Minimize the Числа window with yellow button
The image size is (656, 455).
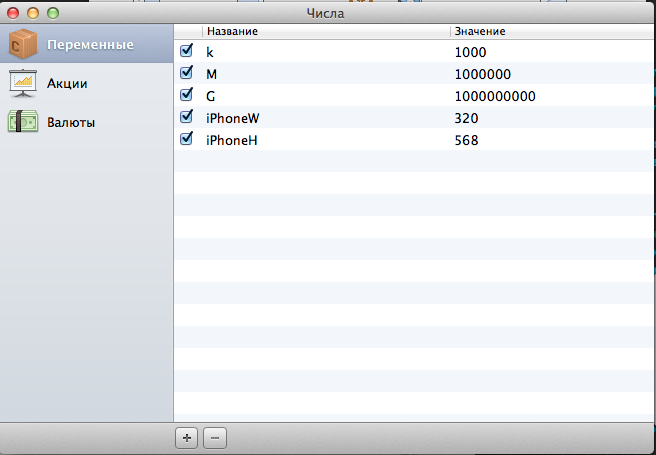(33, 13)
